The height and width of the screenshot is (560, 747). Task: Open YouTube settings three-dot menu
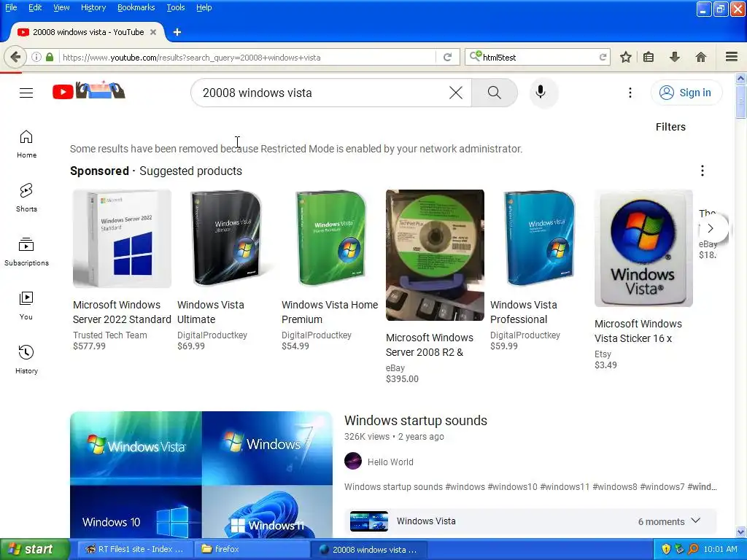tap(630, 93)
